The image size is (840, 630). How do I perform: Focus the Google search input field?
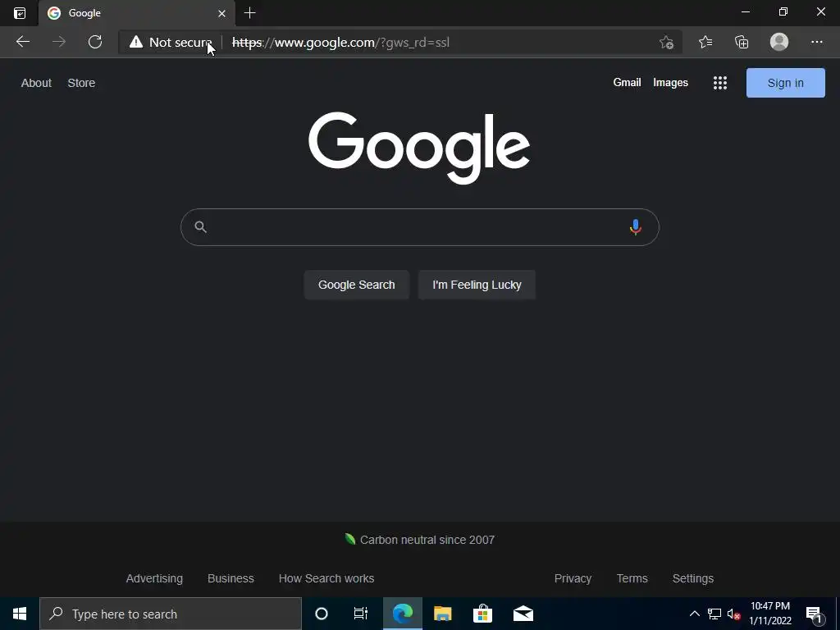419,227
